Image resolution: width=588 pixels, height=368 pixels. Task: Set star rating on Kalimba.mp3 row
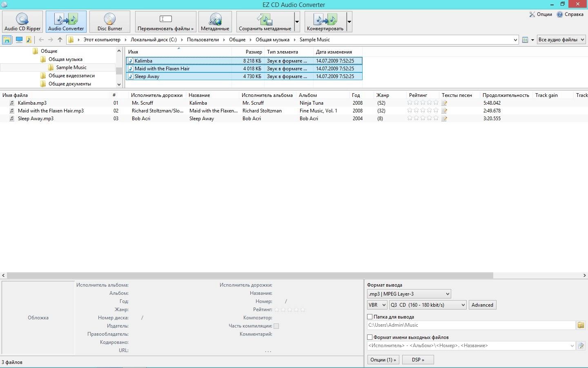pos(423,103)
